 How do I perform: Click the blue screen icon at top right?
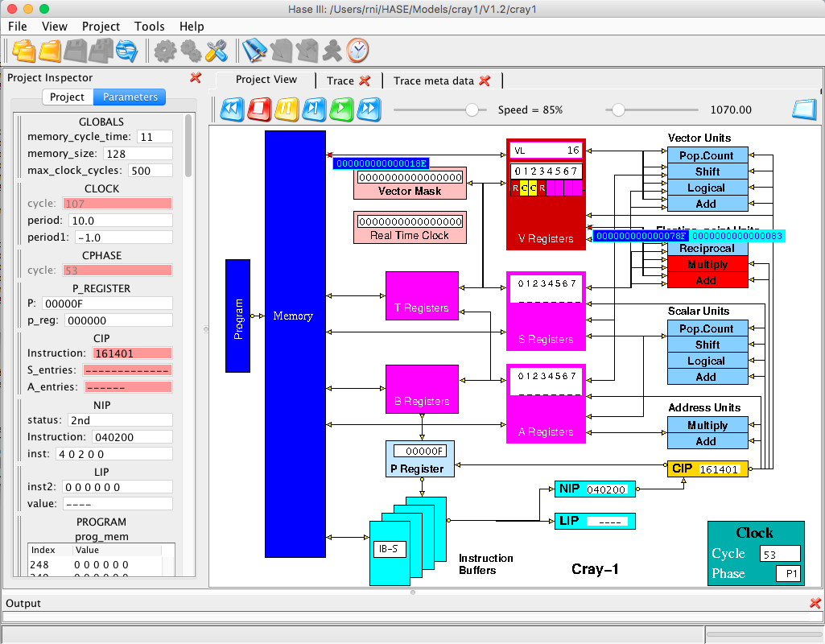pyautogui.click(x=805, y=109)
